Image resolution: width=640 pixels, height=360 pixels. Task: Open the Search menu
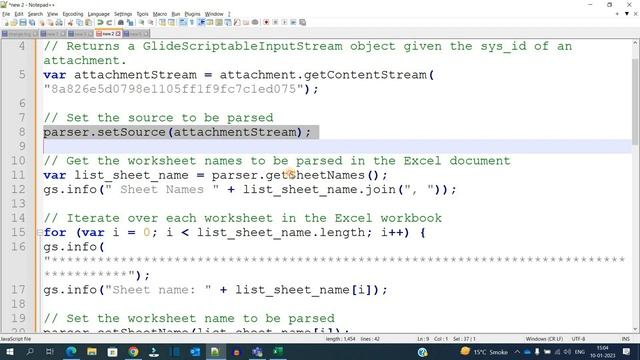pyautogui.click(x=35, y=14)
